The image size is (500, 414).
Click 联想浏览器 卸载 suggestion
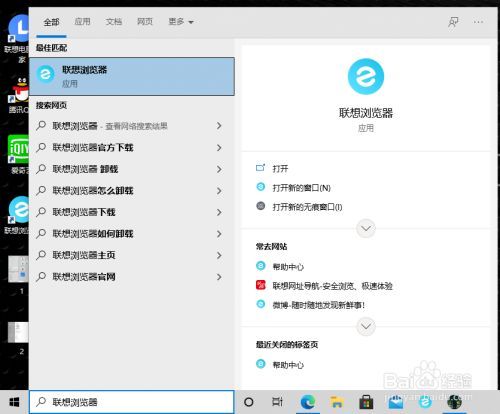pyautogui.click(x=132, y=169)
